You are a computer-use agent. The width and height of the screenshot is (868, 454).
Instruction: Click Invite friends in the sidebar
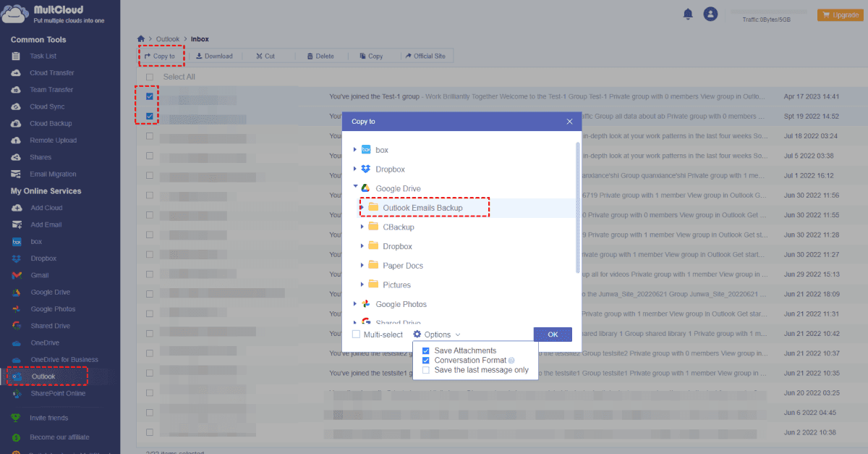click(x=48, y=418)
